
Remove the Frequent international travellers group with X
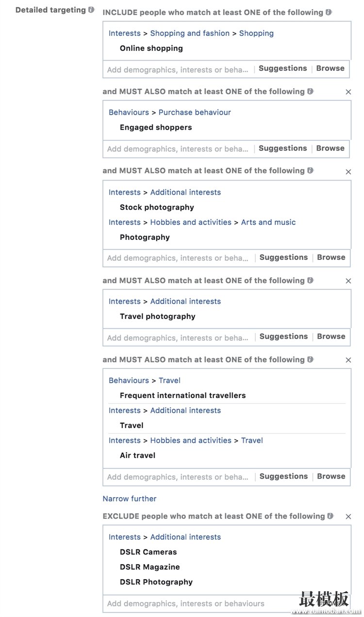(x=348, y=360)
